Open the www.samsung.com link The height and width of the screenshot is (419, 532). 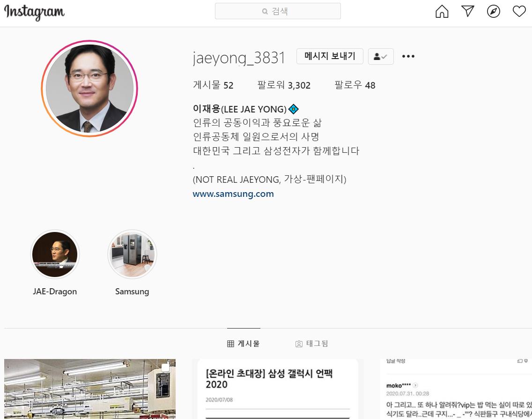(x=233, y=194)
